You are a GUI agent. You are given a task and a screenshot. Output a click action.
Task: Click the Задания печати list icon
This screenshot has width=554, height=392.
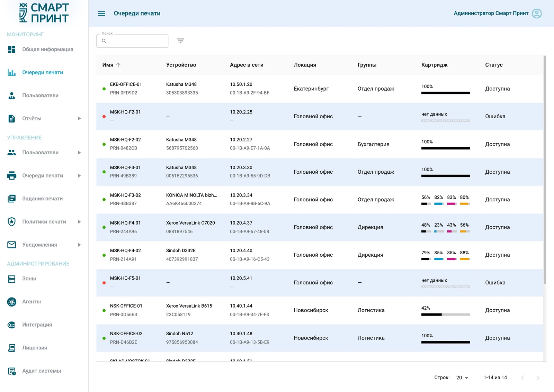coord(12,199)
